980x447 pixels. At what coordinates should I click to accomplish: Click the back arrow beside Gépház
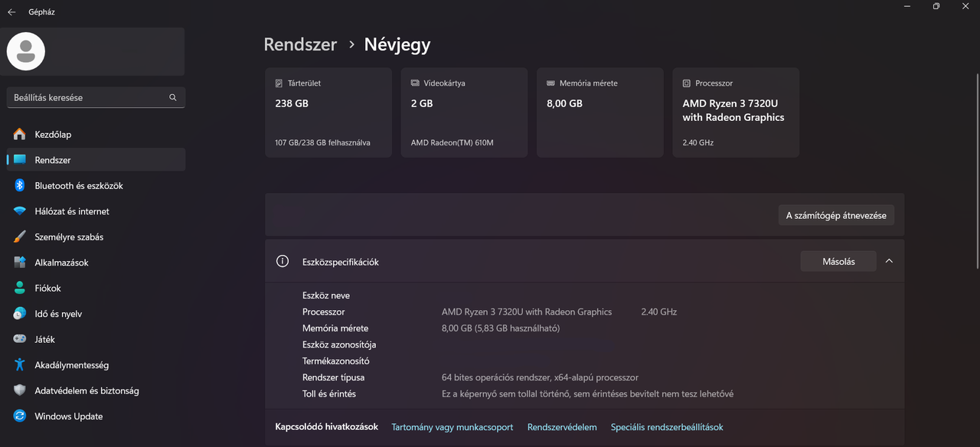[x=11, y=12]
